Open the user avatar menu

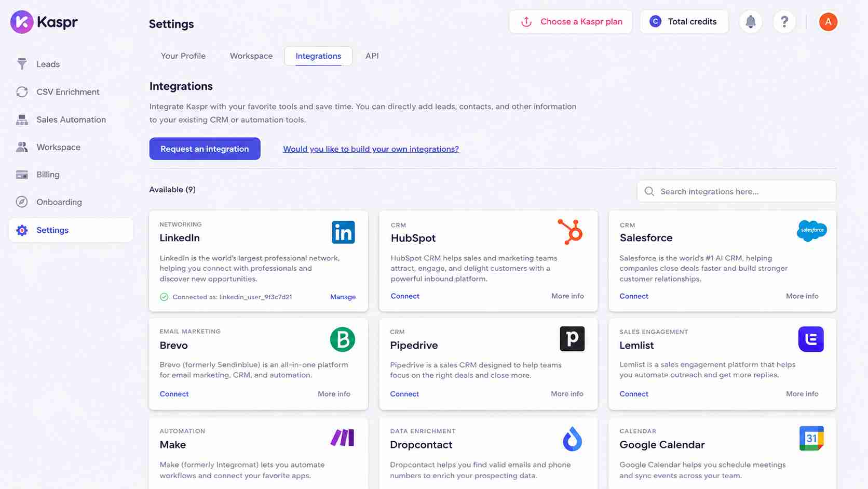click(828, 22)
